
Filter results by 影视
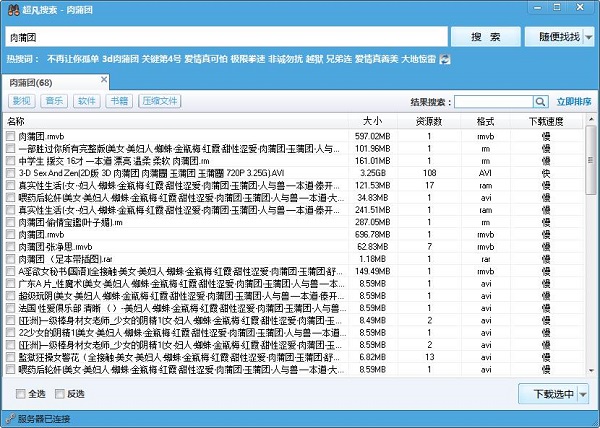(22, 101)
